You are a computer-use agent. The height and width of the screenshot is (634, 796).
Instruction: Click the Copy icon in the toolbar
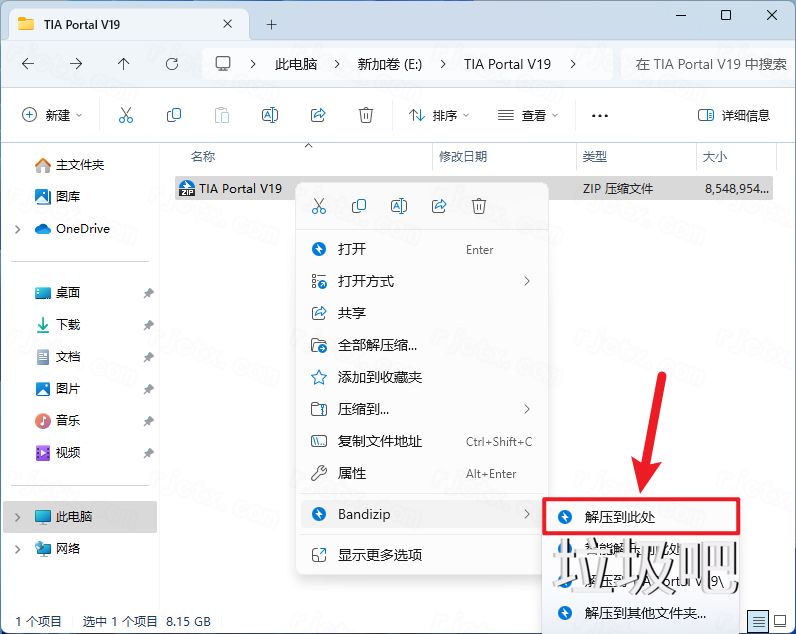click(174, 115)
